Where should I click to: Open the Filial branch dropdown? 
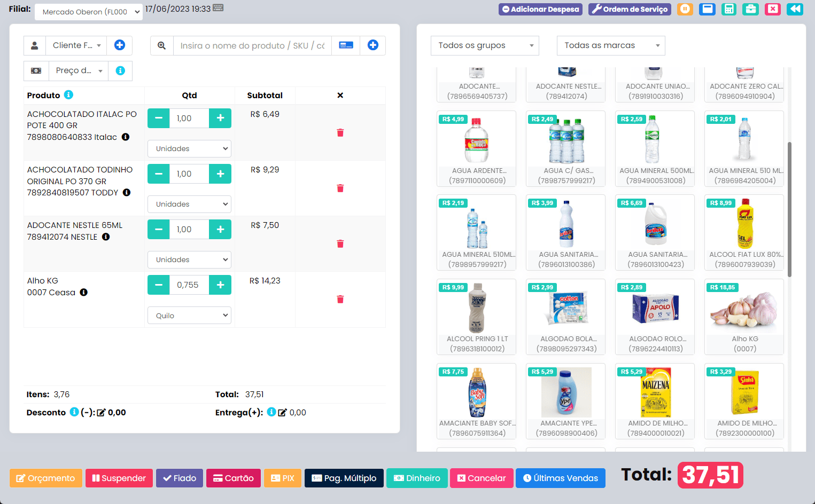pos(89,12)
